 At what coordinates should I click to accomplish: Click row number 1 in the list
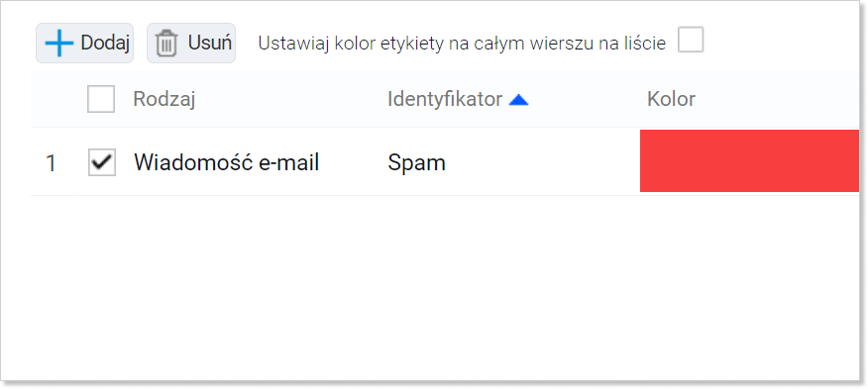[51, 163]
